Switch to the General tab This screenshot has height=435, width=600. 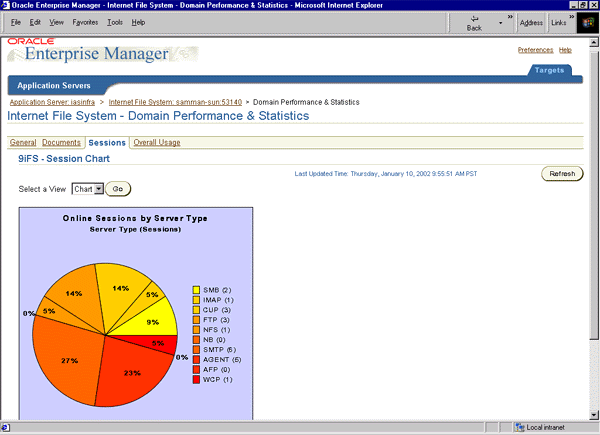point(23,142)
